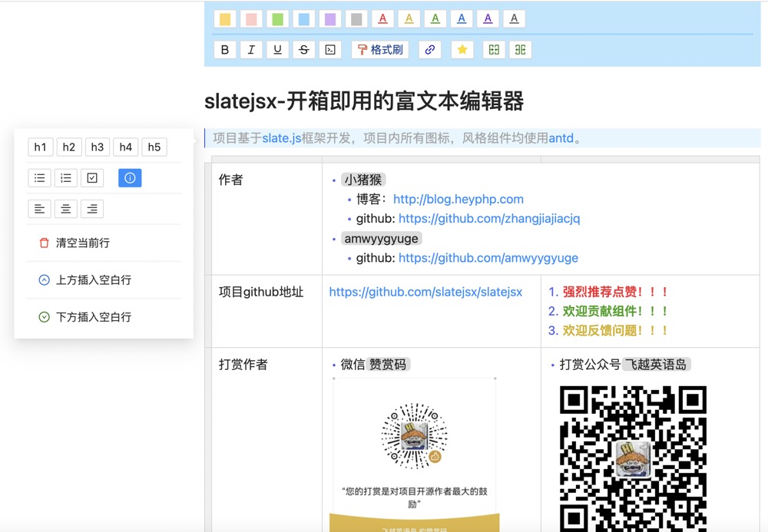Open zhangjiajiacjq GitHub profile link
Viewport: 768px width, 532px height.
pyautogui.click(x=489, y=218)
